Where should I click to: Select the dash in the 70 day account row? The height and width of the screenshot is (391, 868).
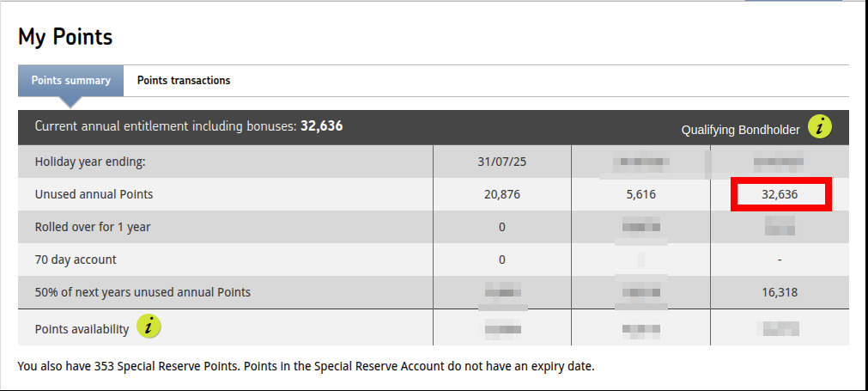pyautogui.click(x=780, y=260)
